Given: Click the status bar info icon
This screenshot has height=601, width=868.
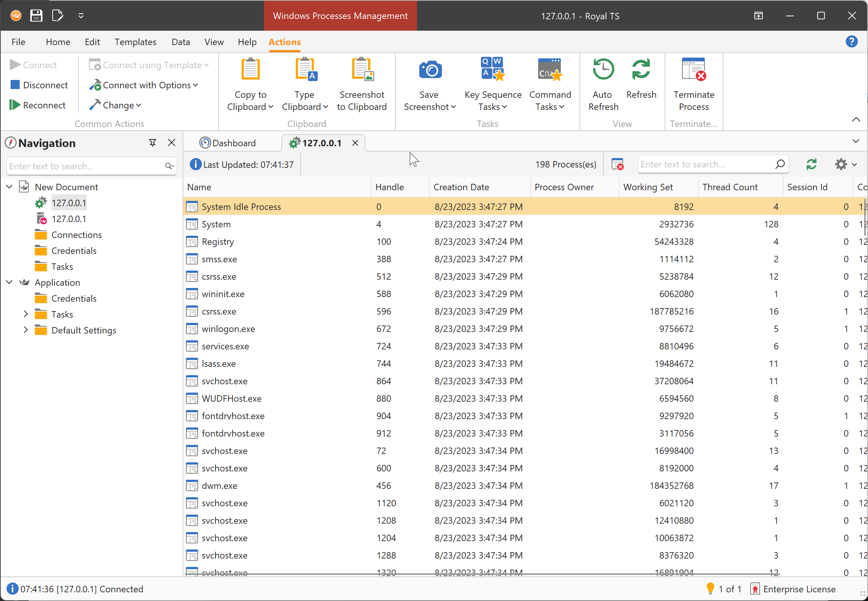Looking at the screenshot, I should (12, 588).
